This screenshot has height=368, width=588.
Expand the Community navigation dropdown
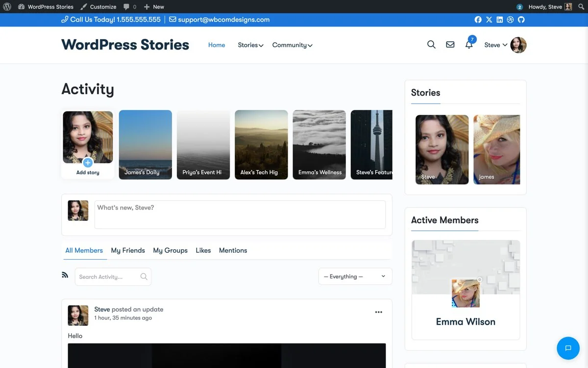pyautogui.click(x=292, y=45)
